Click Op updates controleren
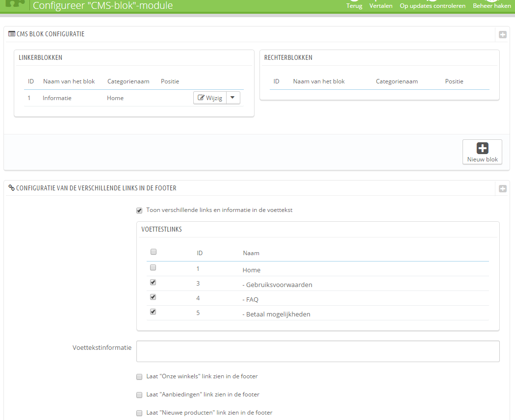515x420 pixels. click(432, 4)
